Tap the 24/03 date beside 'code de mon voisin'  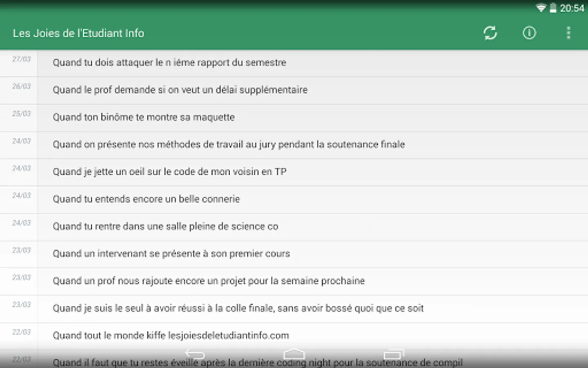22,168
